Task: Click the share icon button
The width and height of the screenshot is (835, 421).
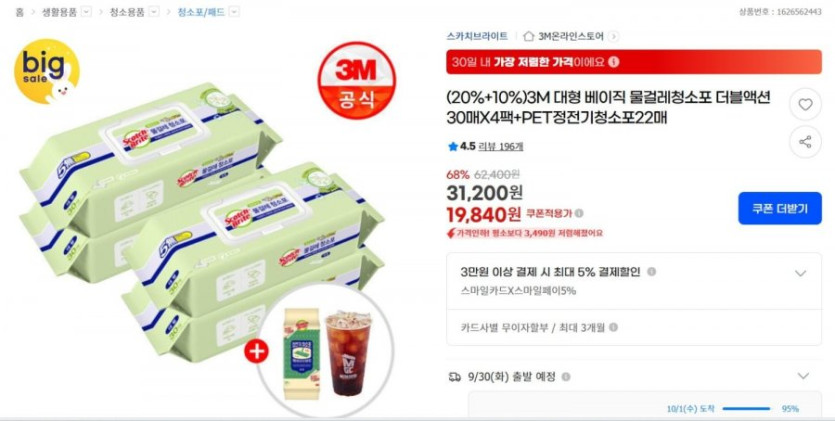Action: click(805, 142)
